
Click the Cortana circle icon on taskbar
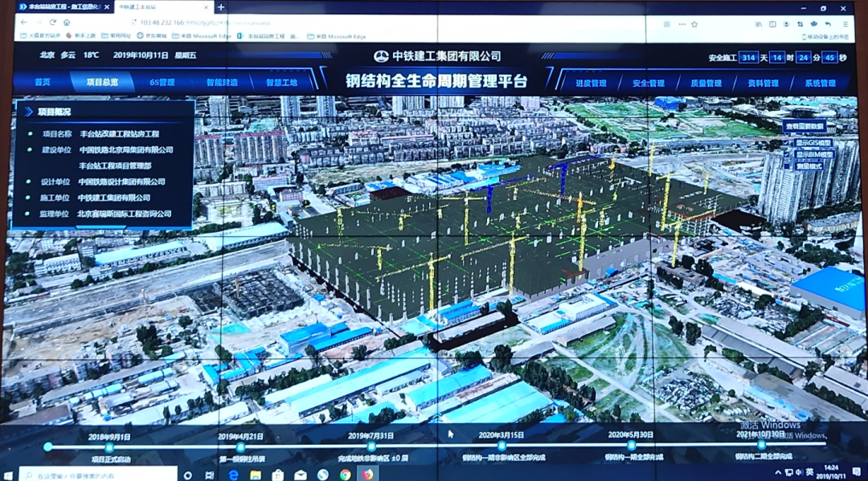(187, 475)
